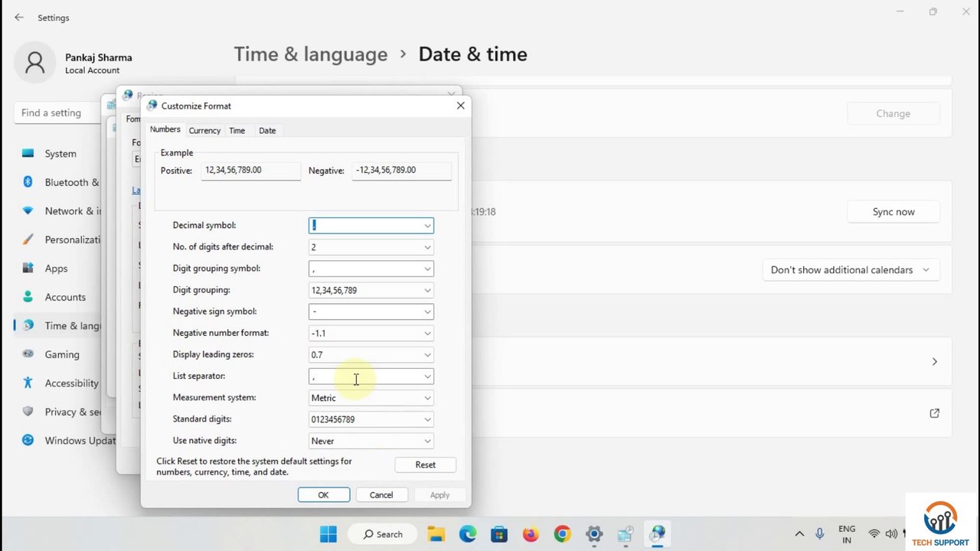The height and width of the screenshot is (551, 980).
Task: Open Network & internet sidebar icon
Action: [28, 210]
